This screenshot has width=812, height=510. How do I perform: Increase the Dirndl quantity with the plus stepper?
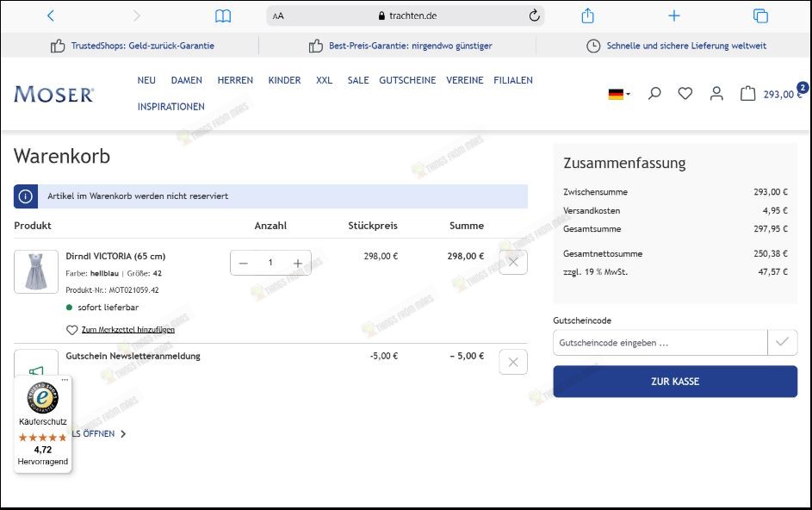[x=297, y=262]
